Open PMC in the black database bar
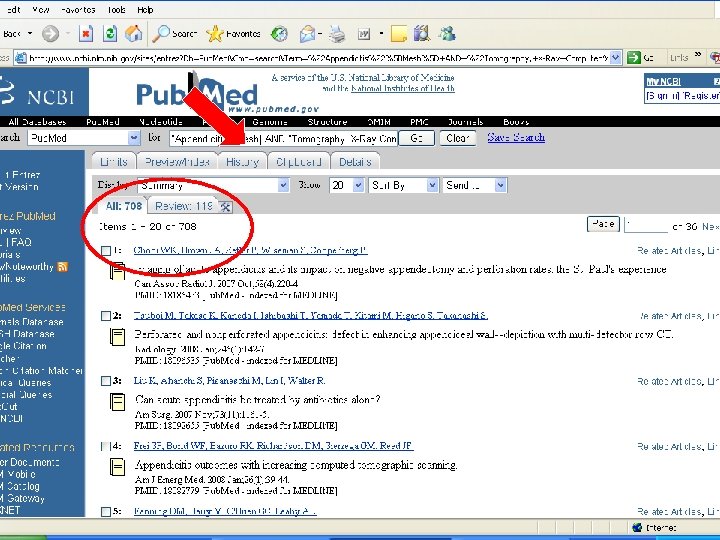The image size is (720, 540). 419,122
